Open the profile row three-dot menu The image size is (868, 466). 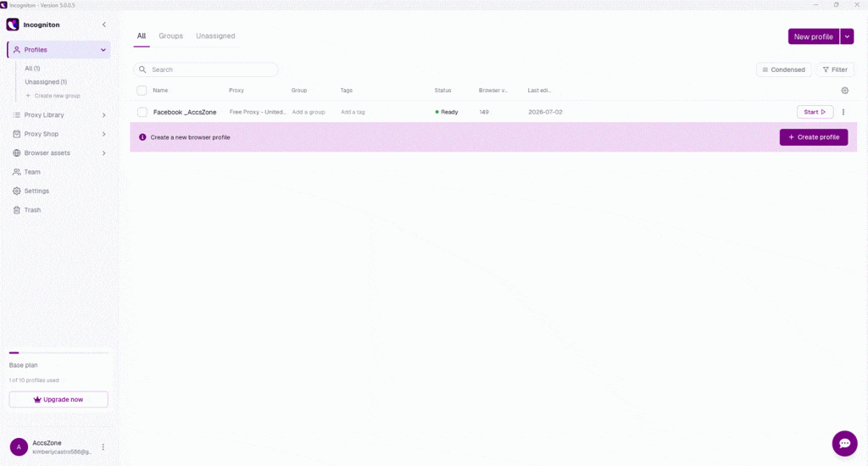click(843, 112)
